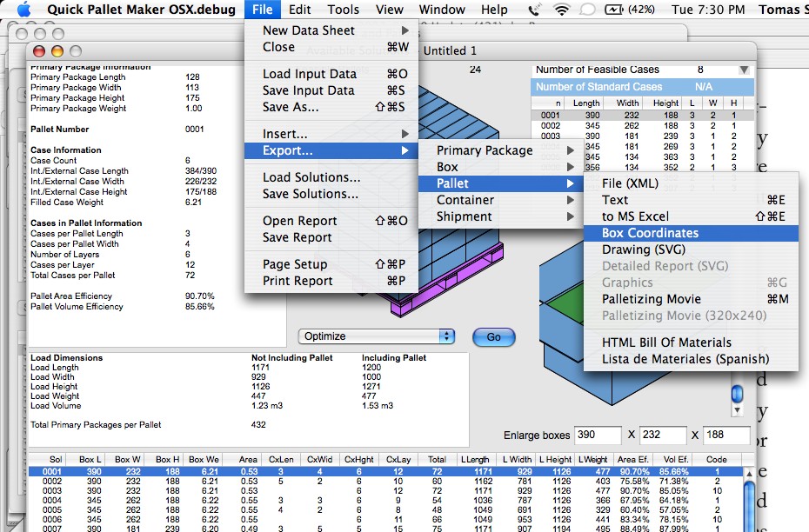Open the Help menu

494,10
